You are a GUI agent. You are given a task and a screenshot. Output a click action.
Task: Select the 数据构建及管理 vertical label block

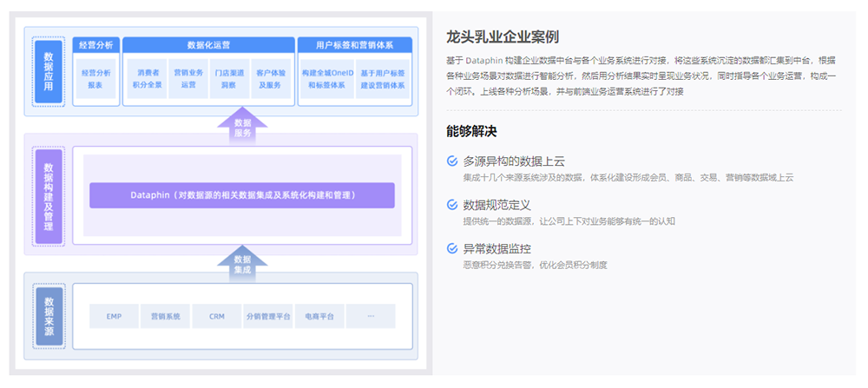click(49, 196)
